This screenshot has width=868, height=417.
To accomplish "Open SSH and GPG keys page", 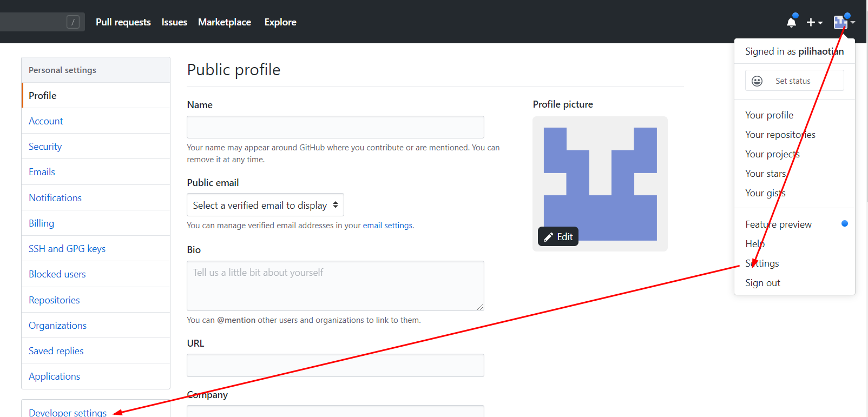I will 96,248.
